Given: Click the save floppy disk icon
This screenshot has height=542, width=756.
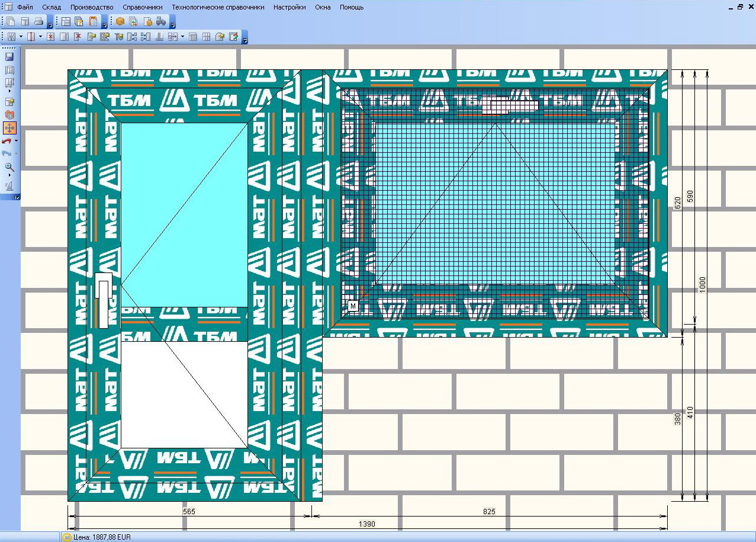Looking at the screenshot, I should [9, 57].
